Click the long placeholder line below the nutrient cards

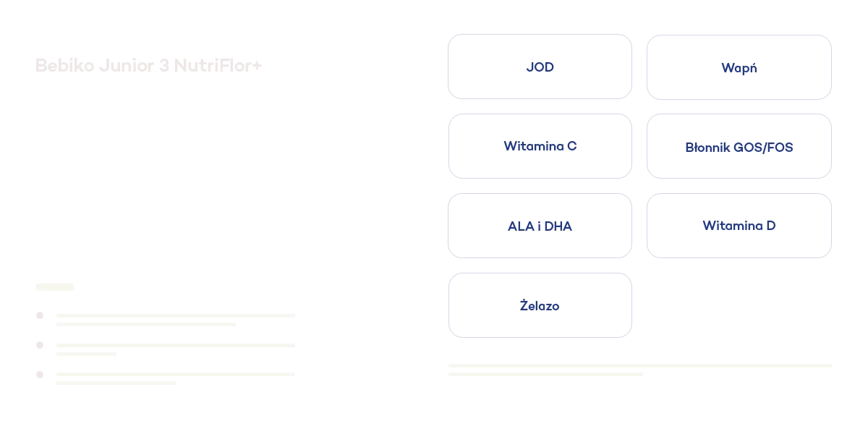639,365
